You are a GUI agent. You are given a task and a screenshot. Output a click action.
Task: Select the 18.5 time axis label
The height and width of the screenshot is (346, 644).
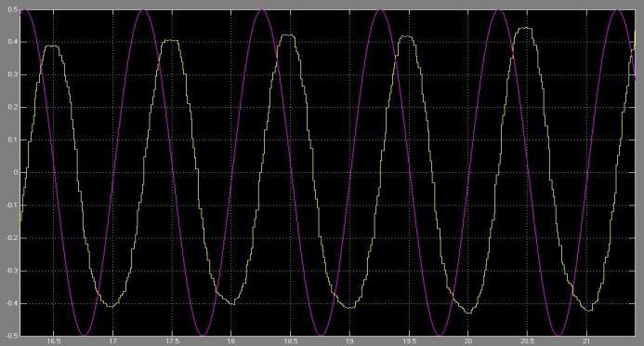pos(290,341)
